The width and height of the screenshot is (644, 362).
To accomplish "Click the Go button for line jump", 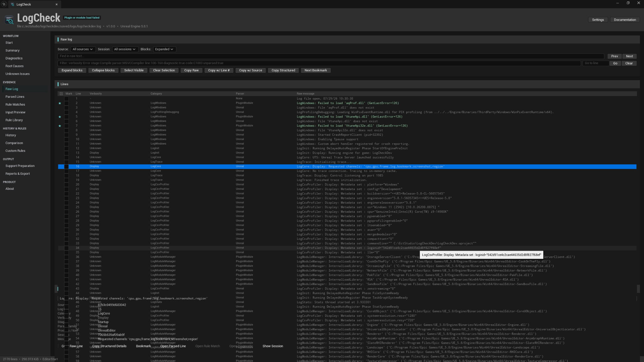I will [x=615, y=63].
